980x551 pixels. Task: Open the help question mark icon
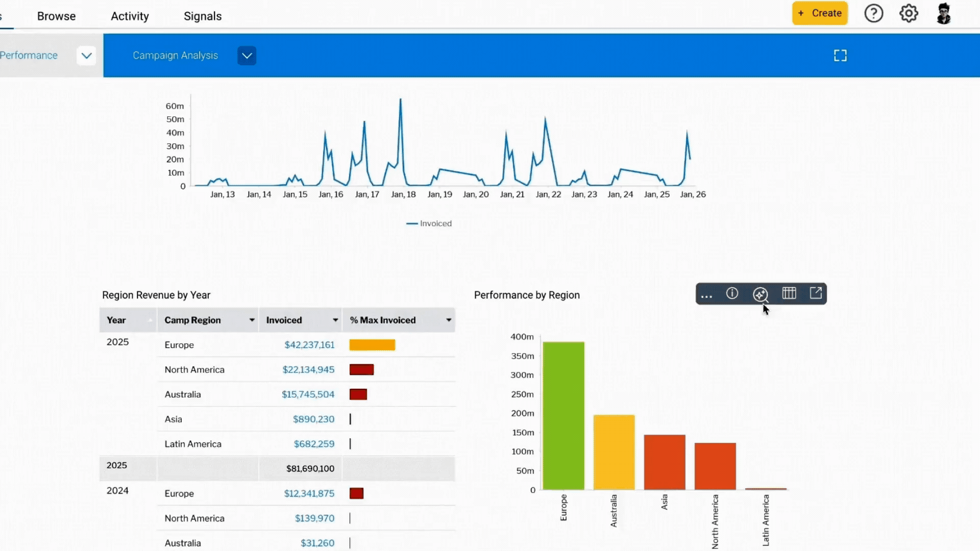pos(873,13)
